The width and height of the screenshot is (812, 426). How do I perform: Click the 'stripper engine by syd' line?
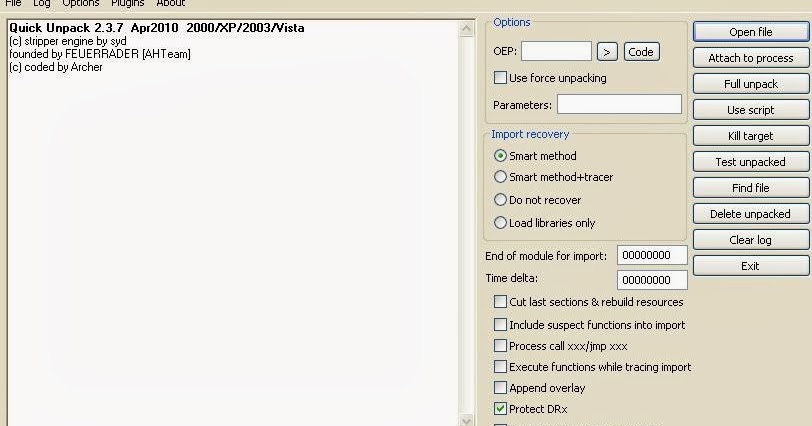point(68,41)
